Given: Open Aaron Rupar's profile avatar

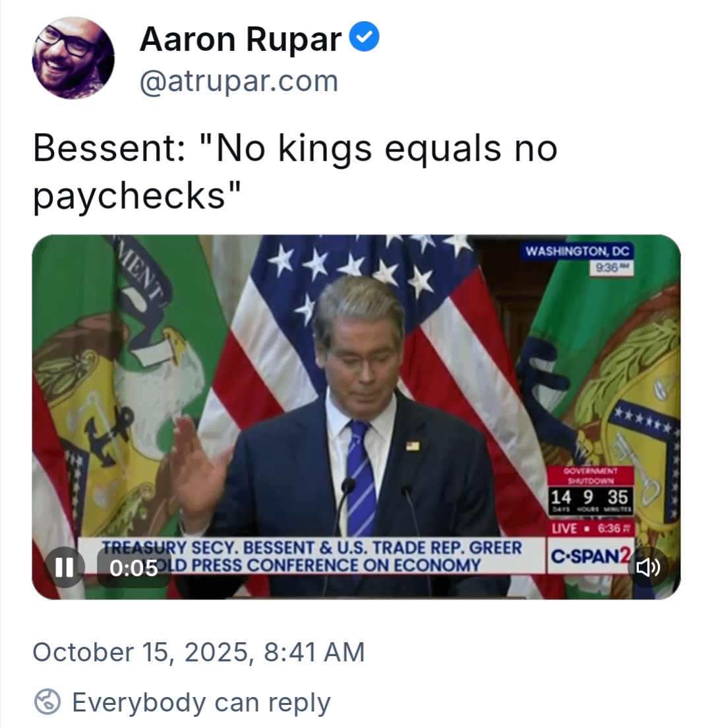Looking at the screenshot, I should tap(73, 58).
